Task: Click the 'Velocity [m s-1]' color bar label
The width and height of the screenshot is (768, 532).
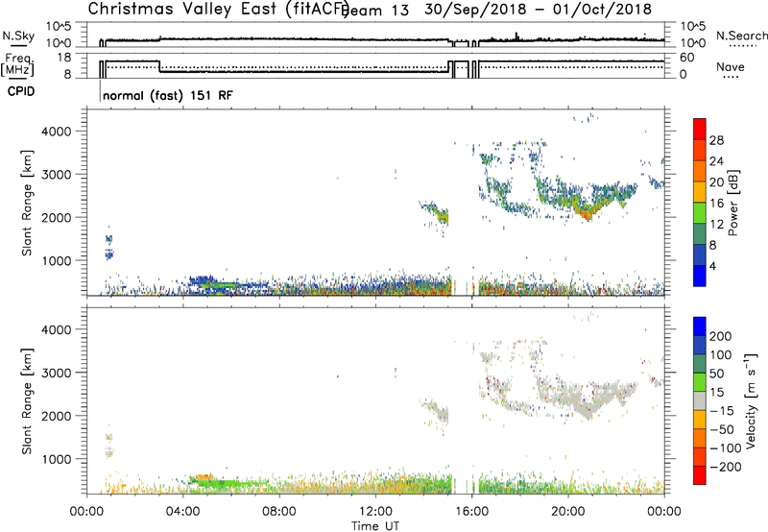Action: 751,400
